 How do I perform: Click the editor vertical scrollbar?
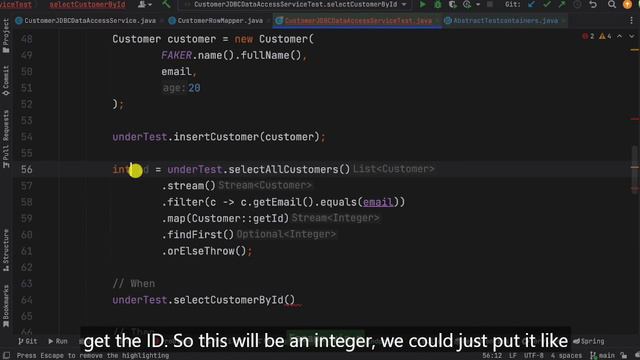tap(635, 169)
